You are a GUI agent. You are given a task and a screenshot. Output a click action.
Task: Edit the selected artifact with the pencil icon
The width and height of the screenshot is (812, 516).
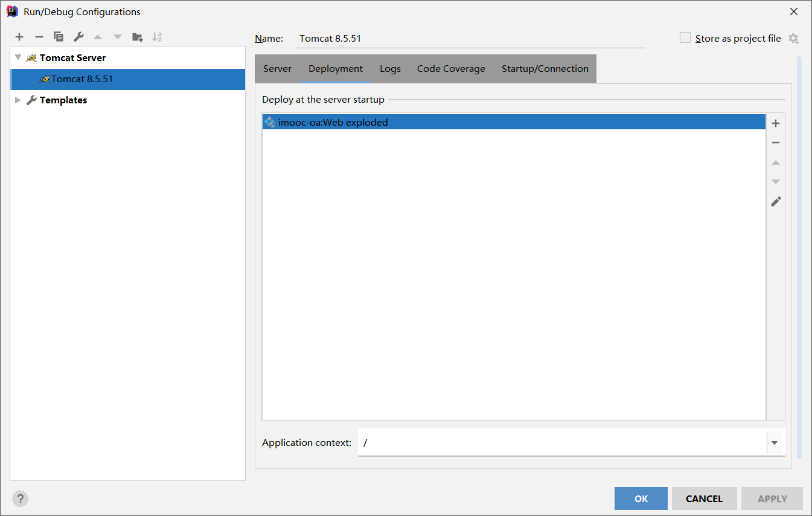point(776,202)
